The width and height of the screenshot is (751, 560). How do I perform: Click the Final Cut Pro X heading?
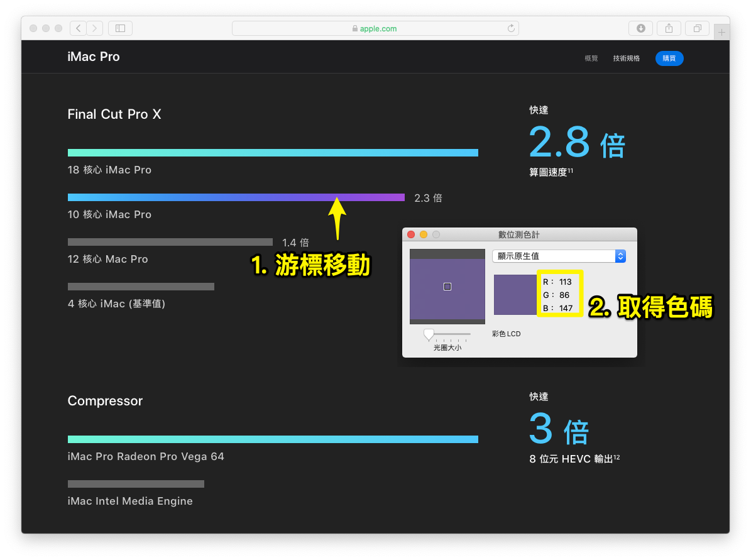114,114
